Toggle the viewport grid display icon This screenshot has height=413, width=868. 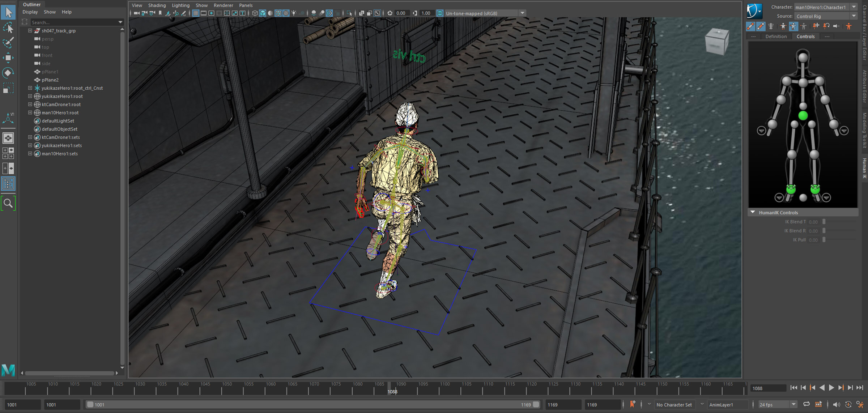196,13
